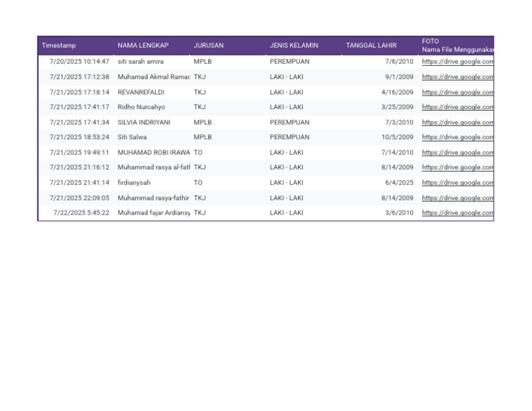Select birth date 7/6/2010

tap(399, 62)
